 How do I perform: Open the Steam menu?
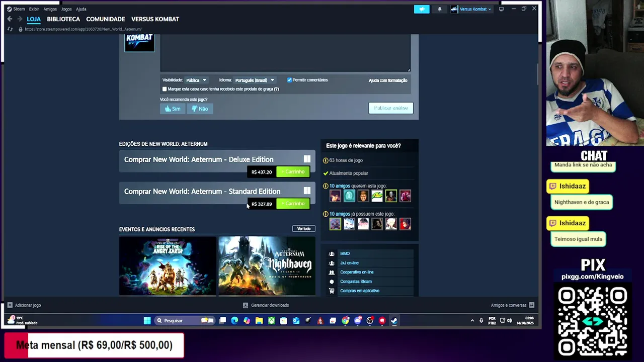coord(19,9)
